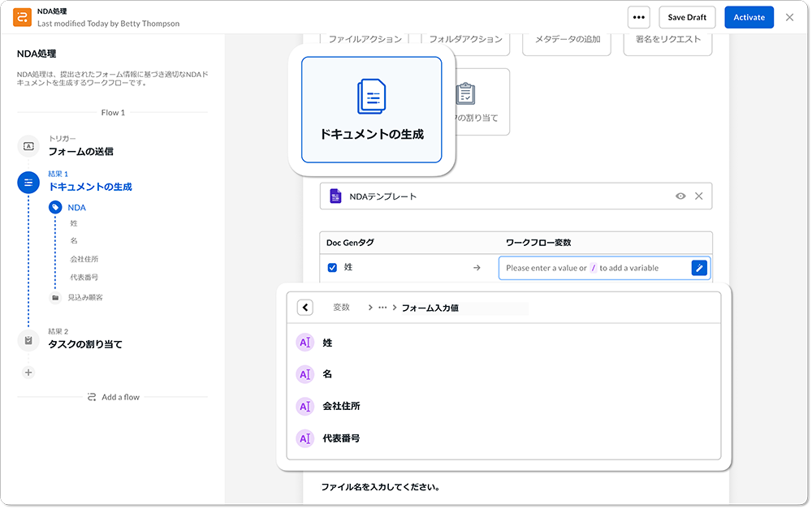This screenshot has width=812, height=509.
Task: Toggle the eye preview on NDAテンプレート
Action: point(680,196)
